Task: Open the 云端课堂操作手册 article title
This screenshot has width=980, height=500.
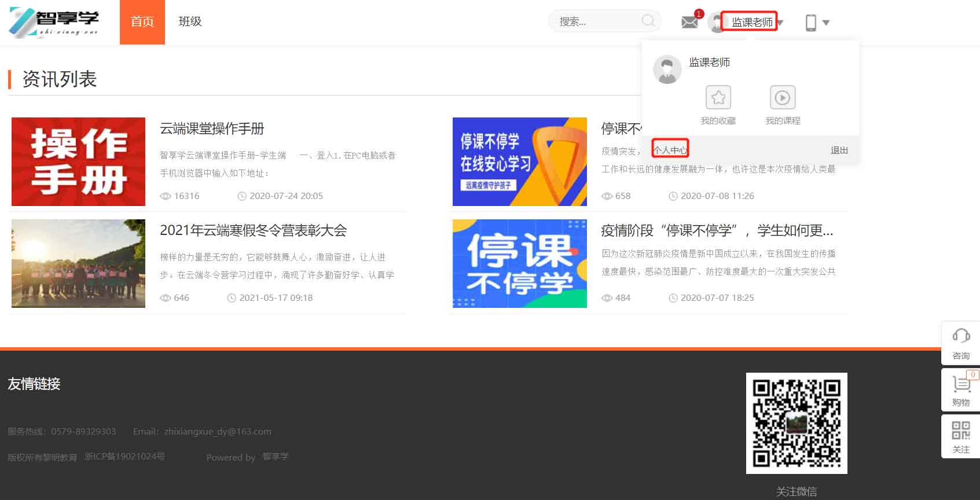Action: point(212,128)
